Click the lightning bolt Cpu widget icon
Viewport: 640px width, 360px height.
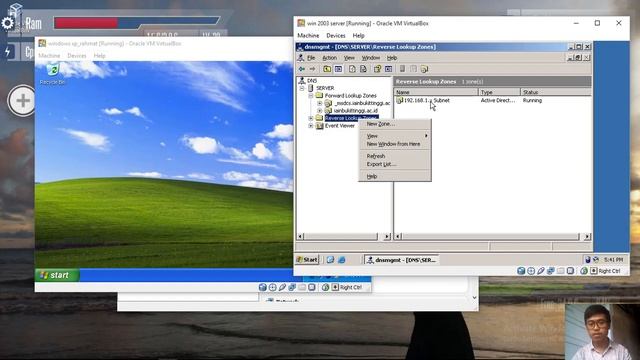[8, 51]
